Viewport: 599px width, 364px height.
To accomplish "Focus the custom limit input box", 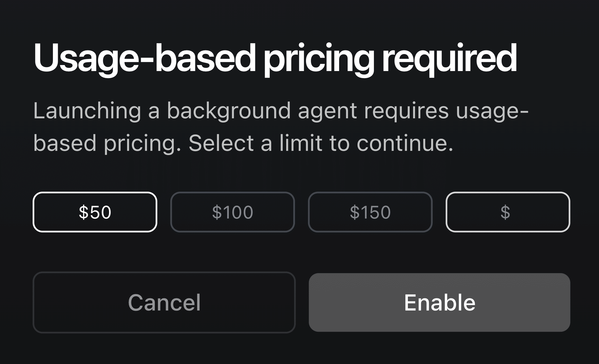I will point(508,212).
